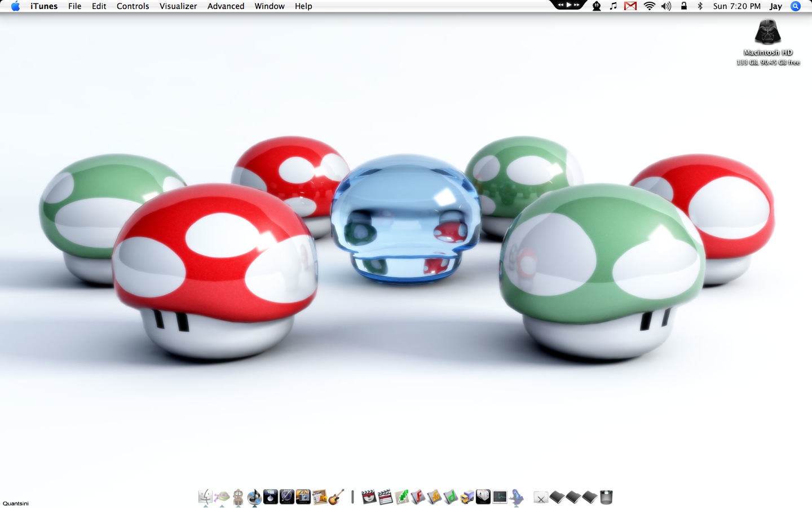Open the Wi-Fi status menu
Image resolution: width=812 pixels, height=508 pixels.
[650, 6]
